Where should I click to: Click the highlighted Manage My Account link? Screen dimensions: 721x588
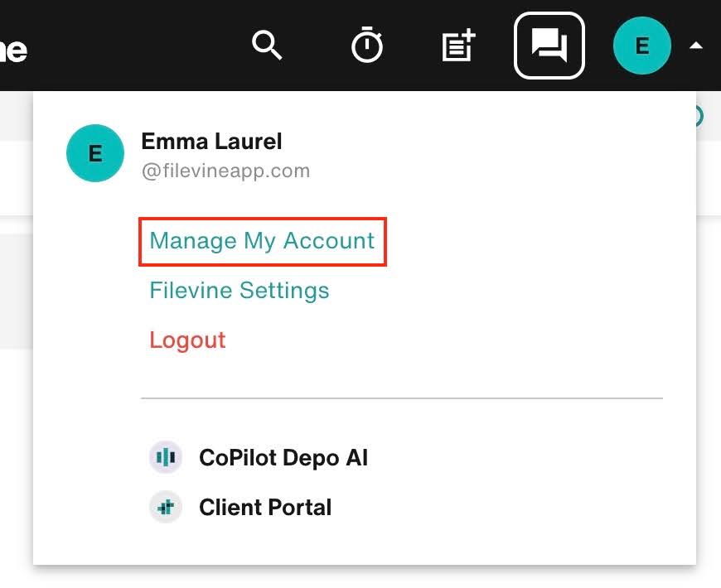point(261,241)
